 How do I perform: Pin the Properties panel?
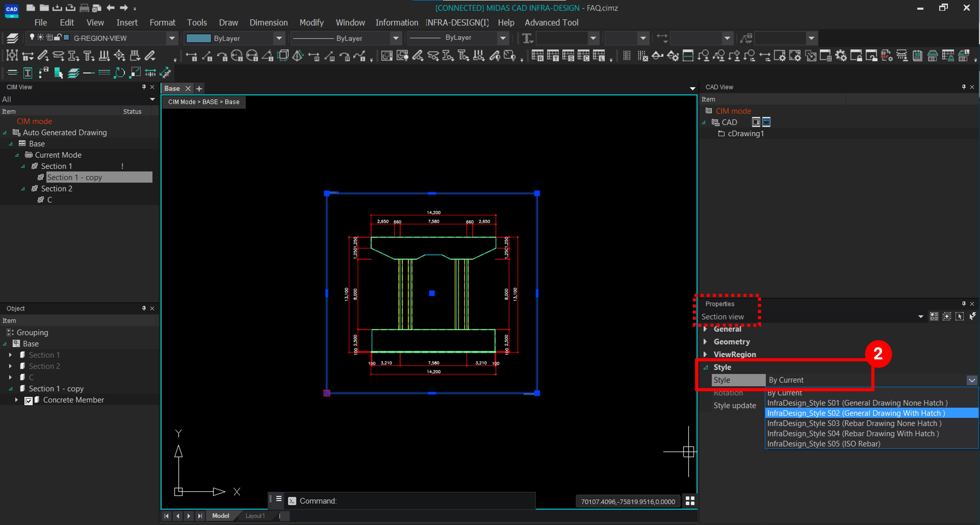point(963,303)
